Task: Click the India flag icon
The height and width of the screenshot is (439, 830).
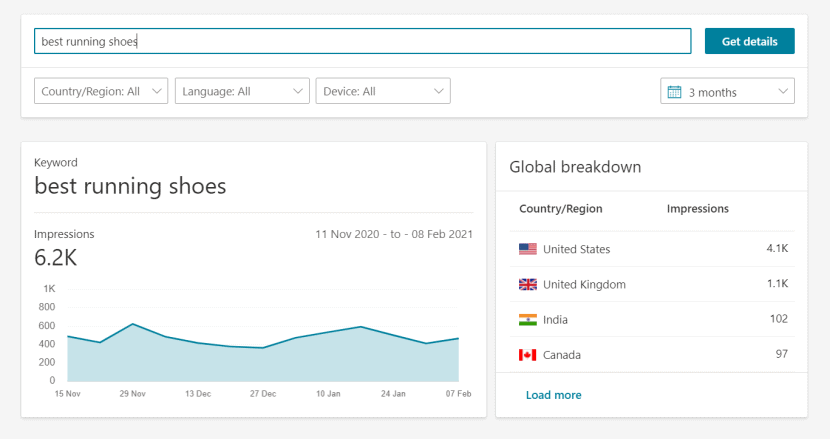Action: tap(528, 320)
